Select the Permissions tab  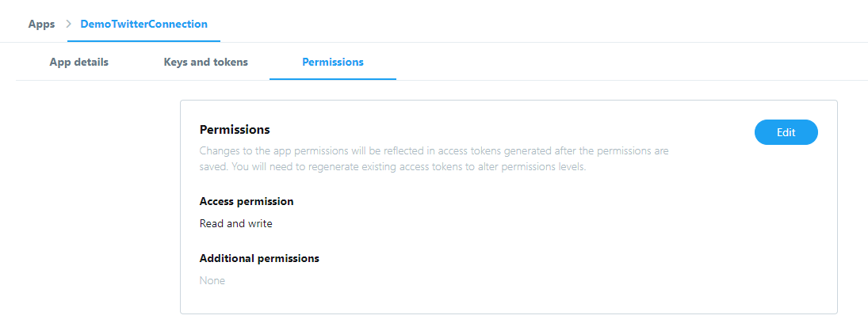coord(333,62)
